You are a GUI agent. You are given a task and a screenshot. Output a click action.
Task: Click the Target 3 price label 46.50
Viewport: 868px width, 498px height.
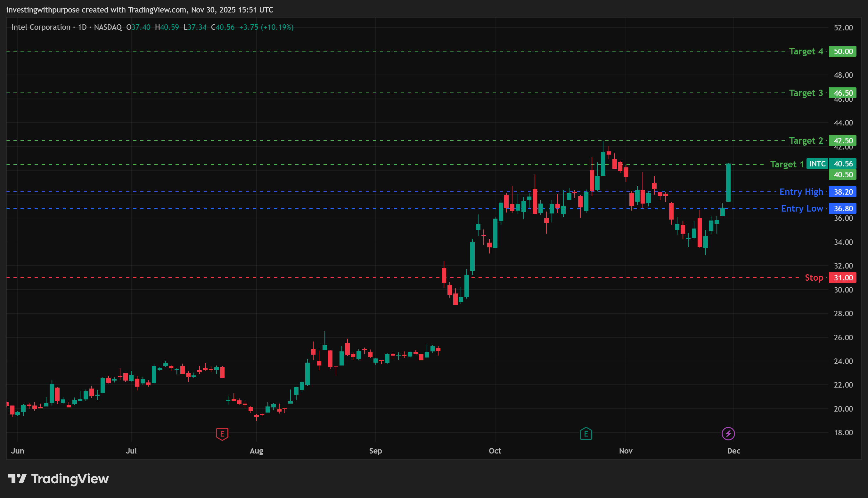coord(842,93)
